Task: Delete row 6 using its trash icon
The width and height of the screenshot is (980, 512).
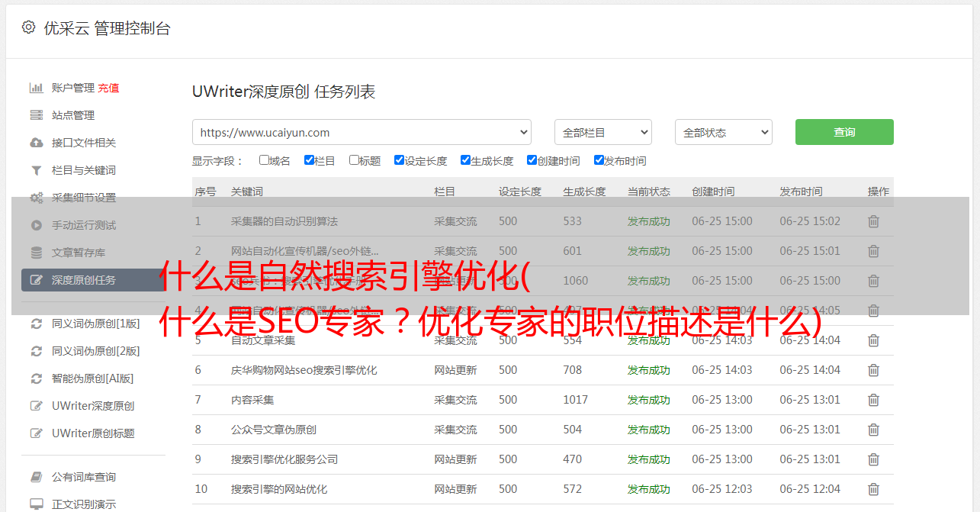Action: (873, 370)
